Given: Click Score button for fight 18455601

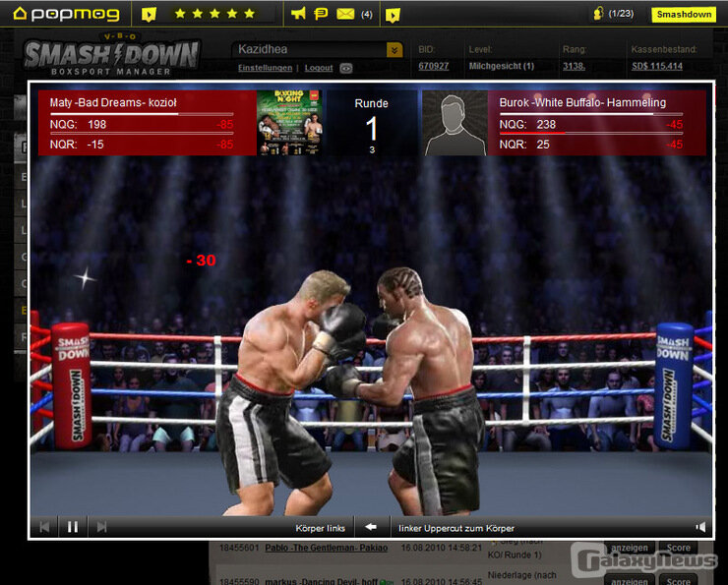Looking at the screenshot, I should point(679,548).
